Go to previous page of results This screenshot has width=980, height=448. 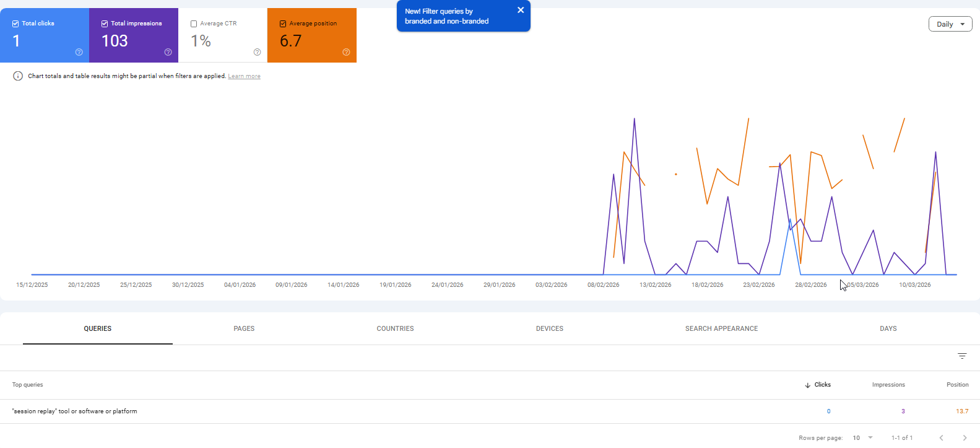pyautogui.click(x=941, y=437)
